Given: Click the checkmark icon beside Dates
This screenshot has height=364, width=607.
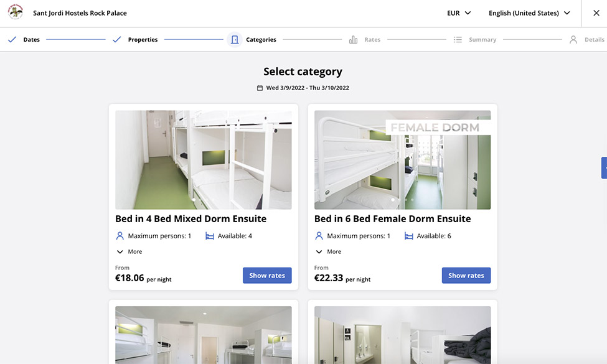Looking at the screenshot, I should click(12, 39).
